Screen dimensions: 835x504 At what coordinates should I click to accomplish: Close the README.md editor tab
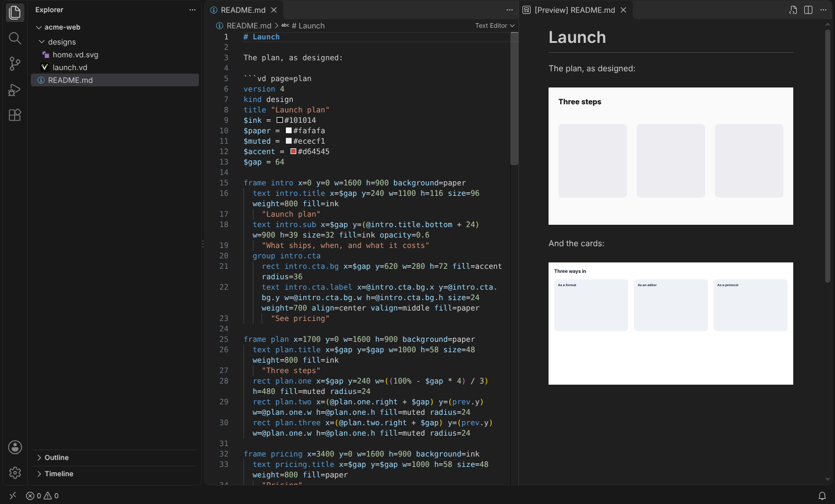coord(274,10)
